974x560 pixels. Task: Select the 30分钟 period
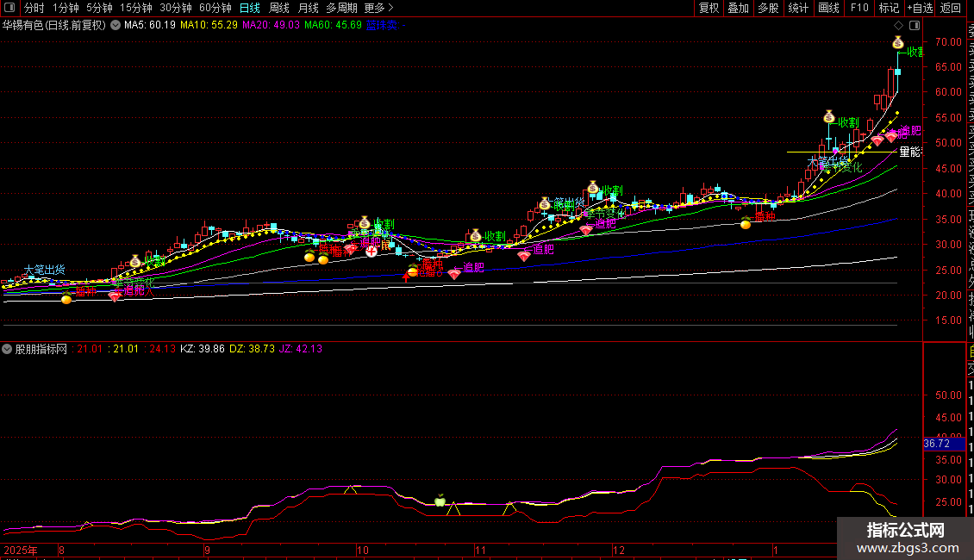click(x=176, y=8)
